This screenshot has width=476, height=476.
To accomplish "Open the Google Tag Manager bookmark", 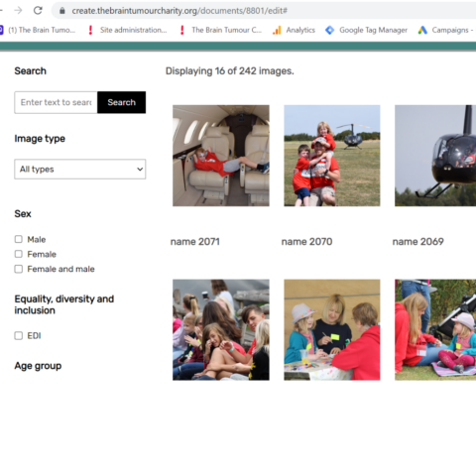I will (x=366, y=30).
